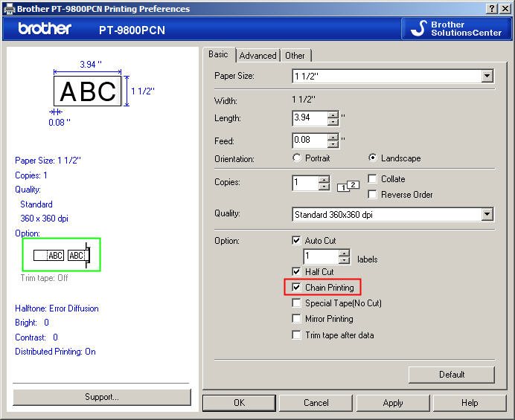This screenshot has width=515, height=420.
Task: Select the Portrait orientation
Action: (x=298, y=158)
